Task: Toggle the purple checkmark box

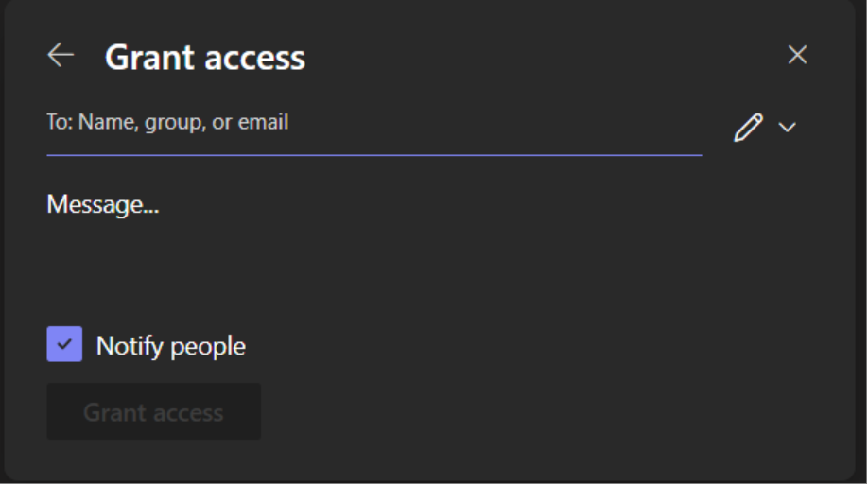Action: (x=64, y=345)
